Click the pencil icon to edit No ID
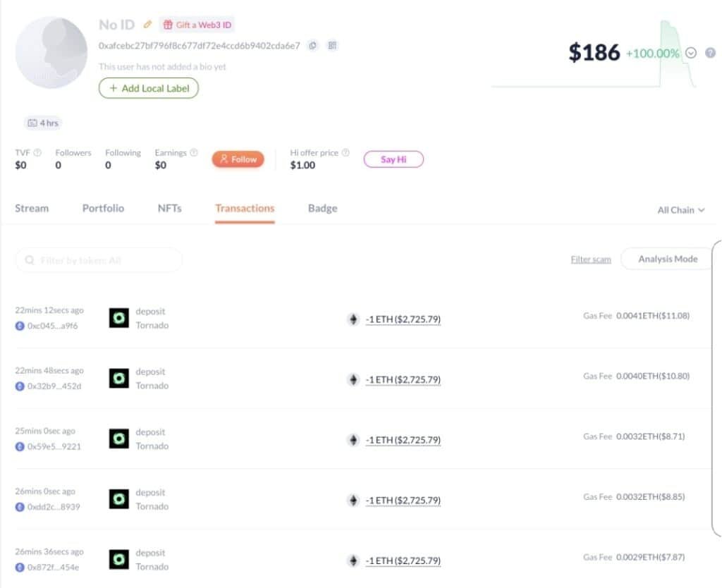Image resolution: width=722 pixels, height=588 pixels. pyautogui.click(x=148, y=24)
